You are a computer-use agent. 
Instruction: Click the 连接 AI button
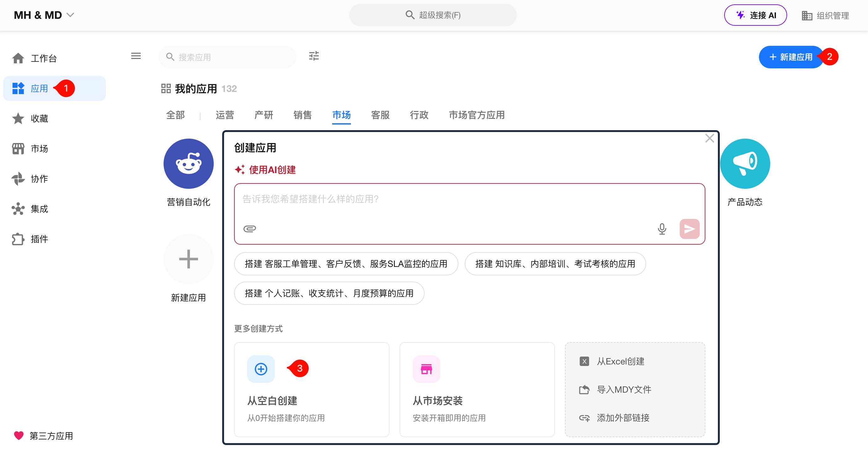[x=756, y=15]
